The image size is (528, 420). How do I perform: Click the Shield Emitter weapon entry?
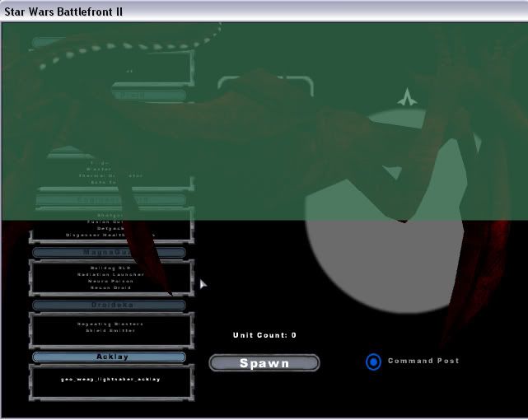[110, 330]
